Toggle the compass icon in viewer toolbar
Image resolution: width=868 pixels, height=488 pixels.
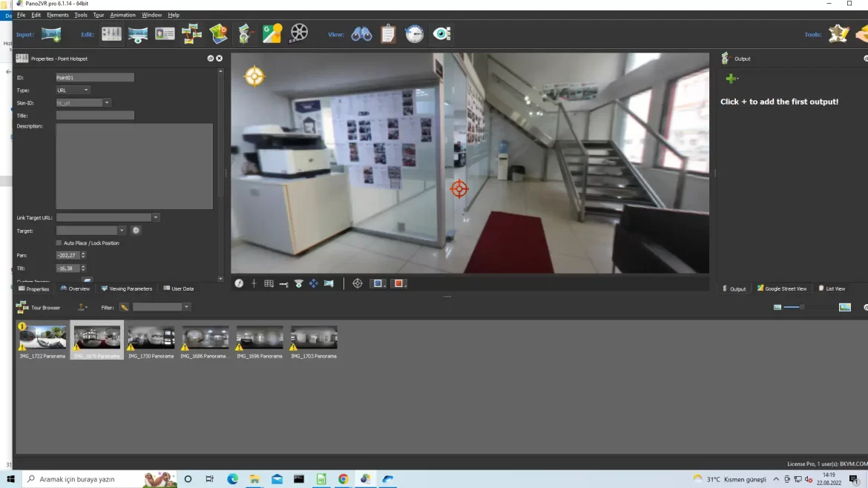[x=239, y=283]
